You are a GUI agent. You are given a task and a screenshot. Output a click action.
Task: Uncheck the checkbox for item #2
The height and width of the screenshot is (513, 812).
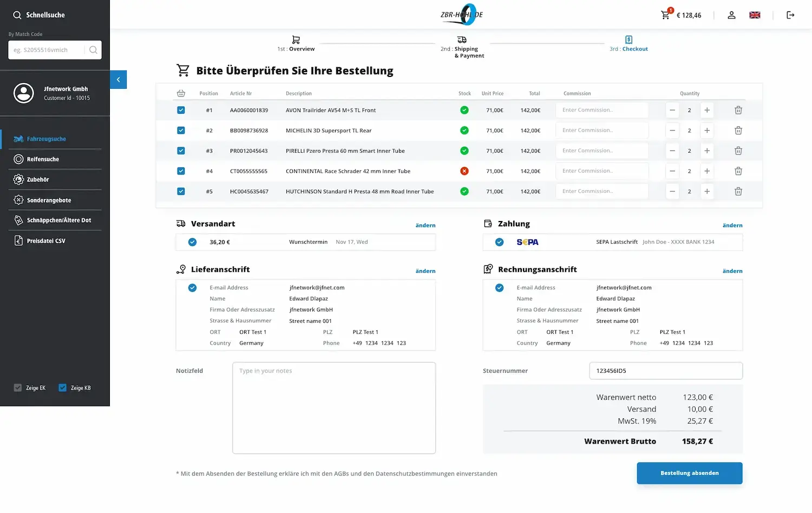(x=181, y=131)
